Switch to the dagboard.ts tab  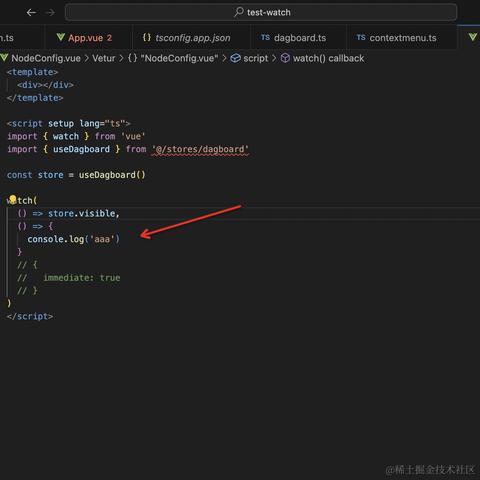298,38
